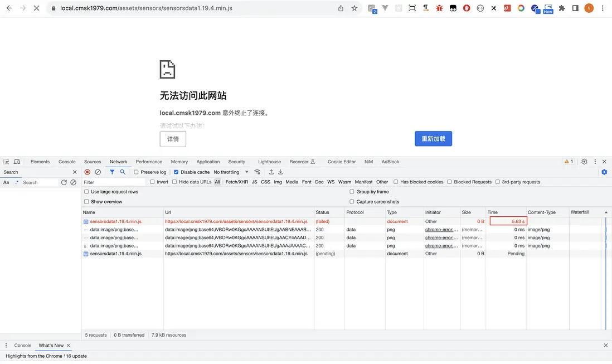
Task: Export HAR file with download arrow
Action: coord(280,172)
